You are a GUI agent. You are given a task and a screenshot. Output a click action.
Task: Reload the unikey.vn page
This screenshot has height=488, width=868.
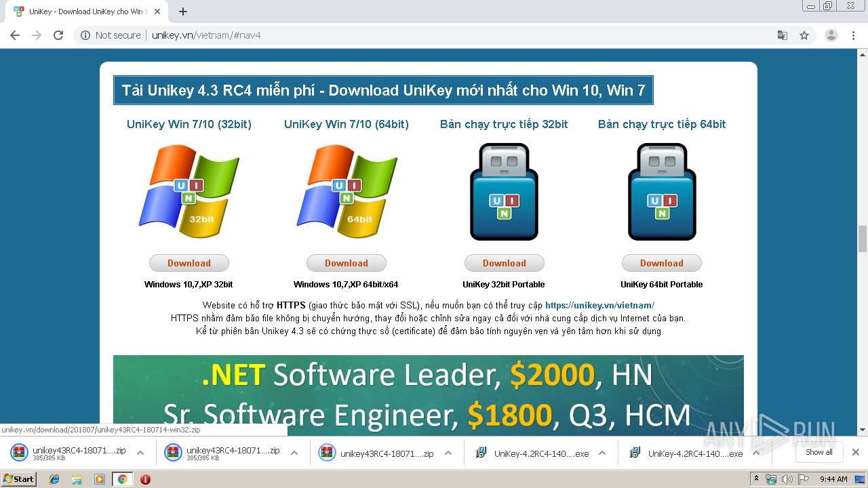click(x=58, y=35)
